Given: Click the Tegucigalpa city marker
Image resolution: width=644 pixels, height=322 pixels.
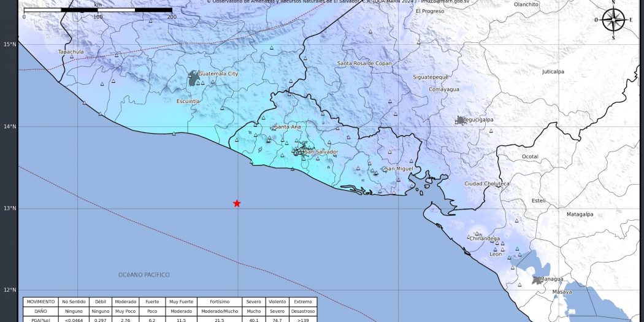Looking at the screenshot, I should [461, 120].
